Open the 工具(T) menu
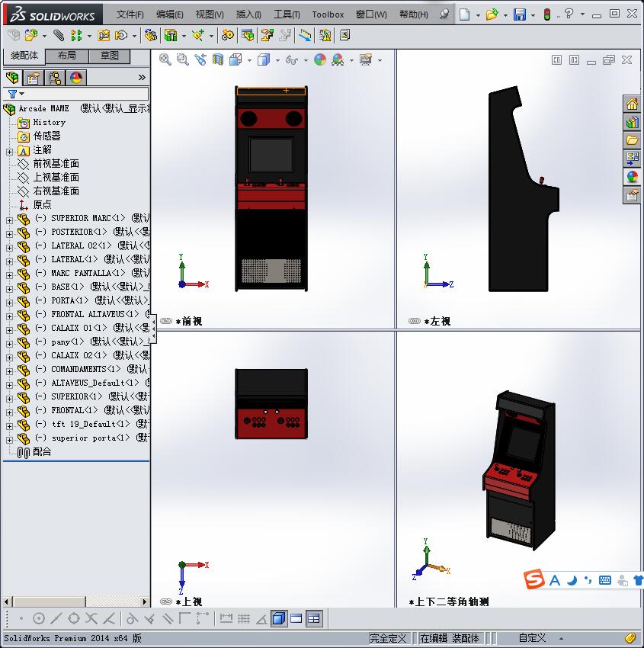Image resolution: width=644 pixels, height=648 pixels. tap(287, 14)
